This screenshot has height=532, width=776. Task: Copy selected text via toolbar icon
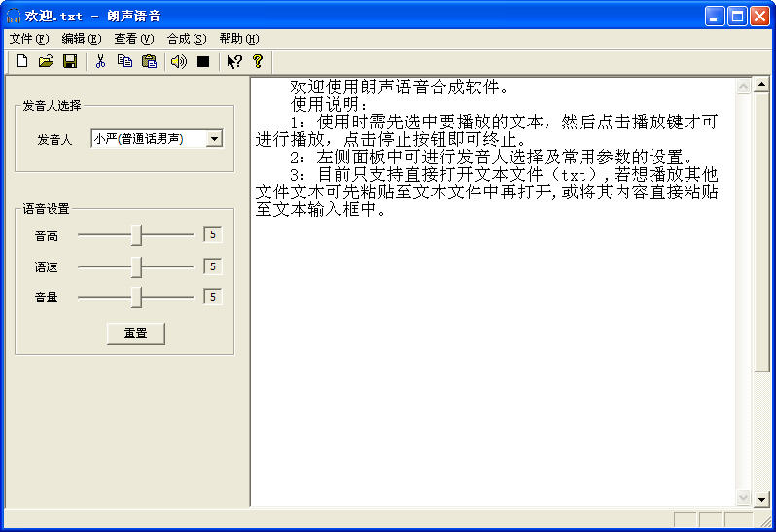pyautogui.click(x=124, y=61)
